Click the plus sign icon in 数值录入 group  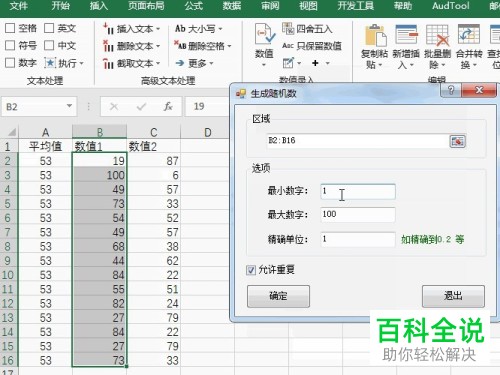(x=315, y=63)
